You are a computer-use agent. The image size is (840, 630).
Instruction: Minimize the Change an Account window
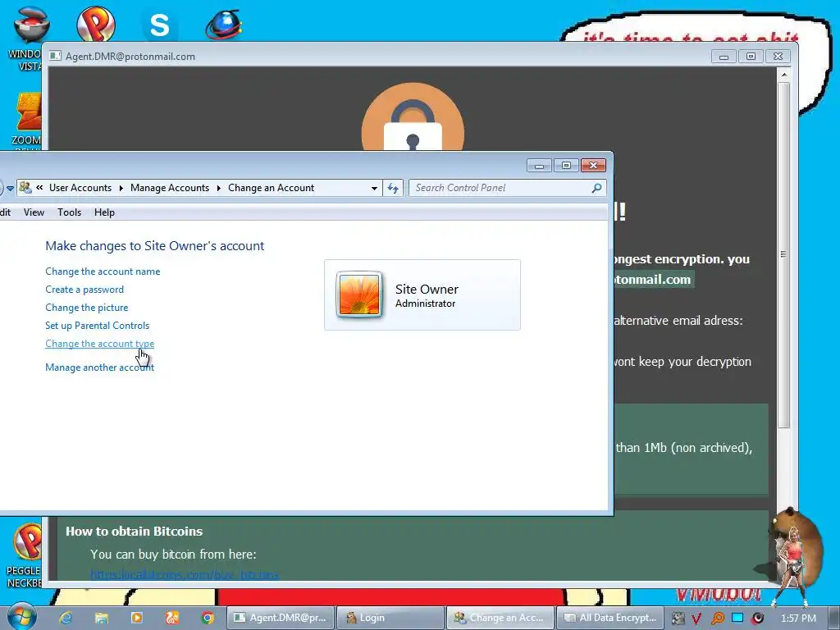tap(540, 165)
